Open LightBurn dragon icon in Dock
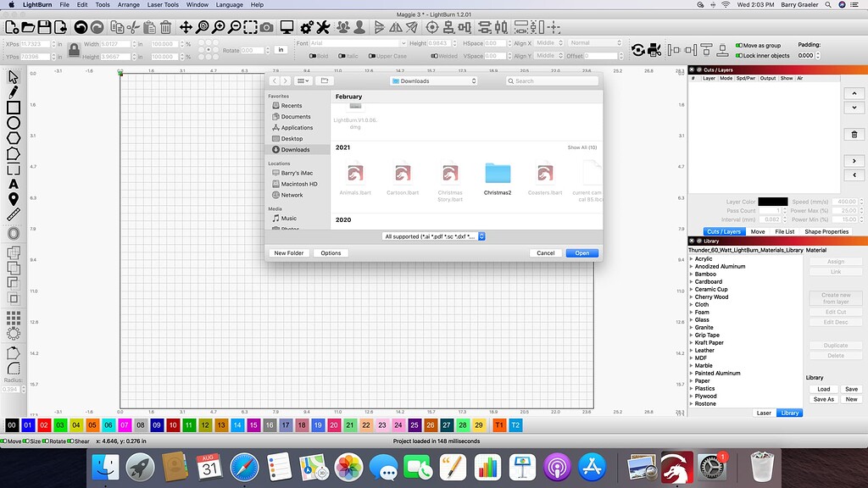Image resolution: width=868 pixels, height=488 pixels. [x=676, y=468]
